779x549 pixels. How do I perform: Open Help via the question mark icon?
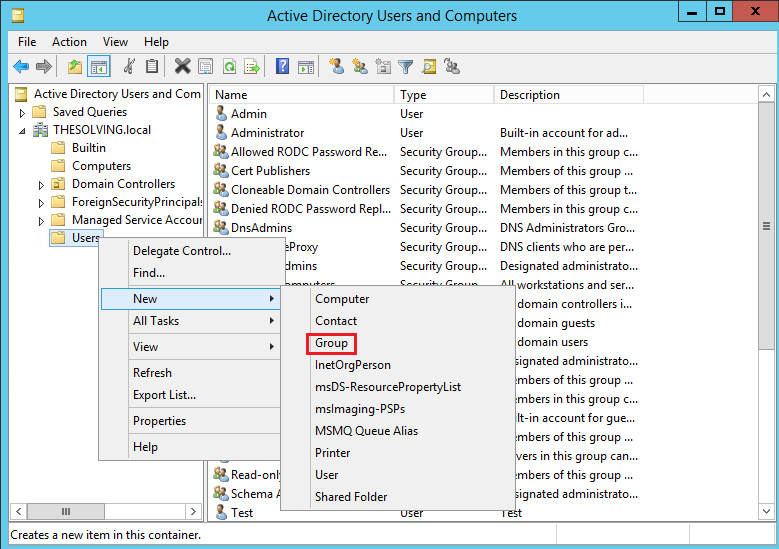tap(282, 67)
